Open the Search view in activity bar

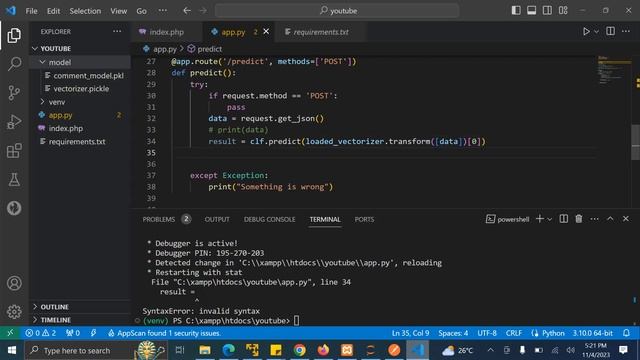click(x=14, y=64)
